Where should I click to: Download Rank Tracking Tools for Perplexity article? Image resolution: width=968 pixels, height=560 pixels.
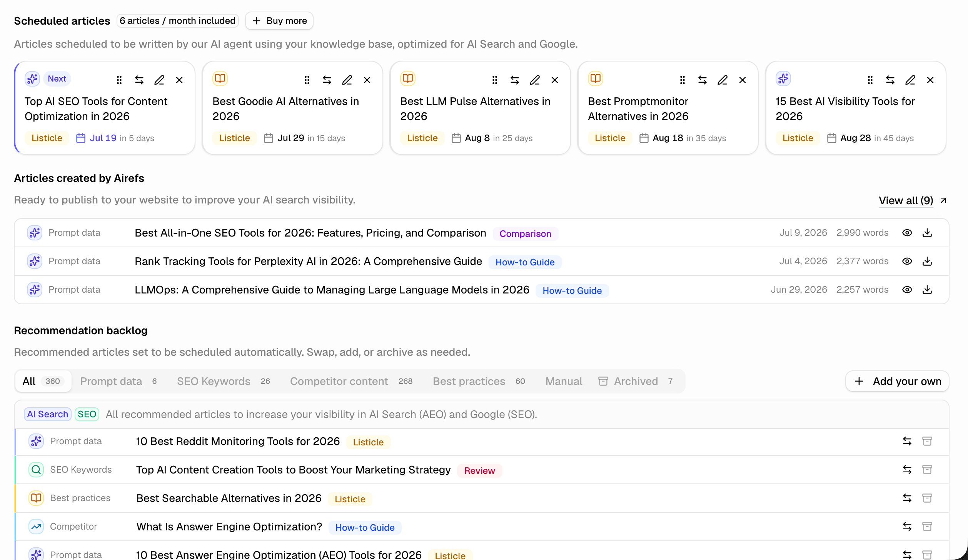click(x=927, y=261)
